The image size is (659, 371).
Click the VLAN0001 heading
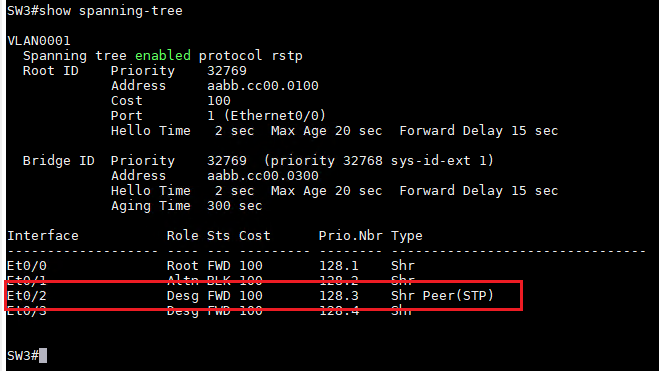(x=39, y=41)
